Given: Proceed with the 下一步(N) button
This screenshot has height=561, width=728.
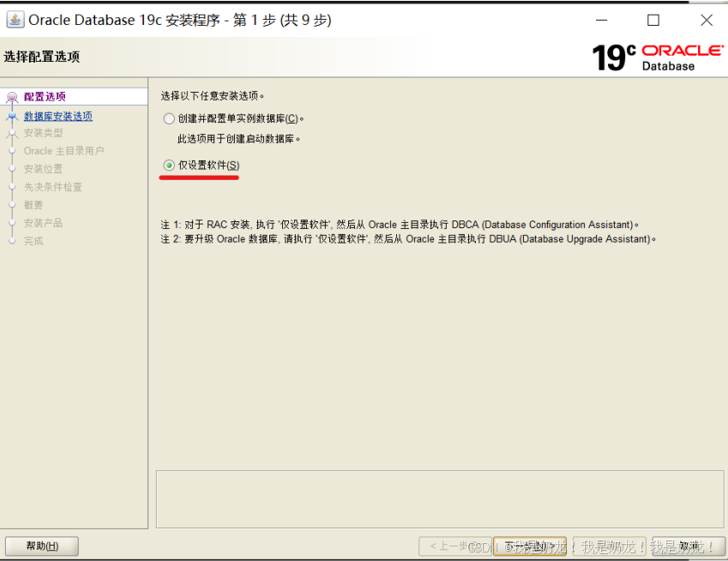Looking at the screenshot, I should point(530,546).
